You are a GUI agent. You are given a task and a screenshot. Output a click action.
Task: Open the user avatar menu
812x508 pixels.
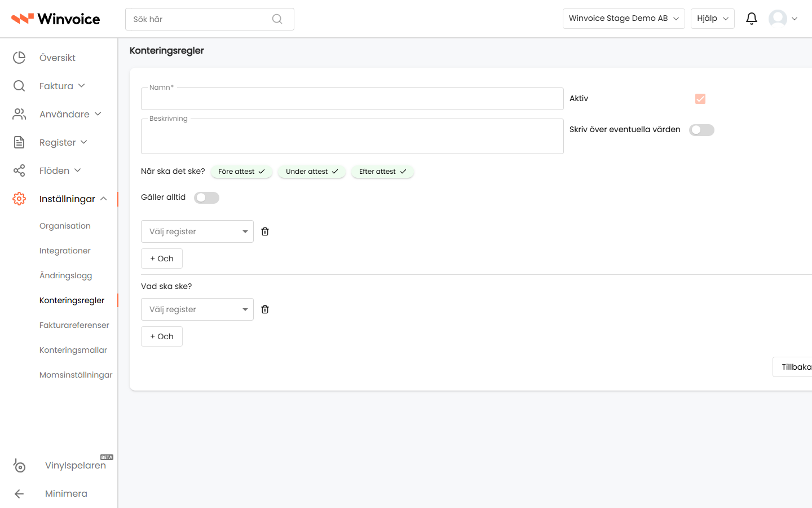[783, 19]
